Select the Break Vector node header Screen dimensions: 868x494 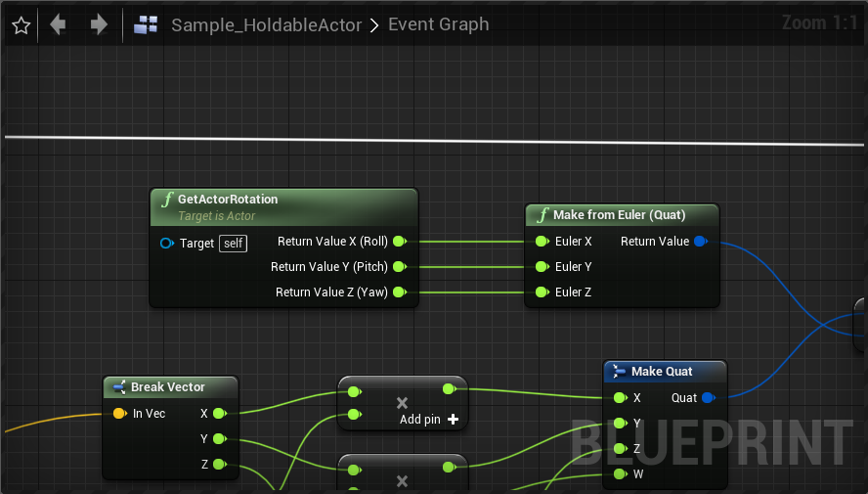[x=167, y=387]
